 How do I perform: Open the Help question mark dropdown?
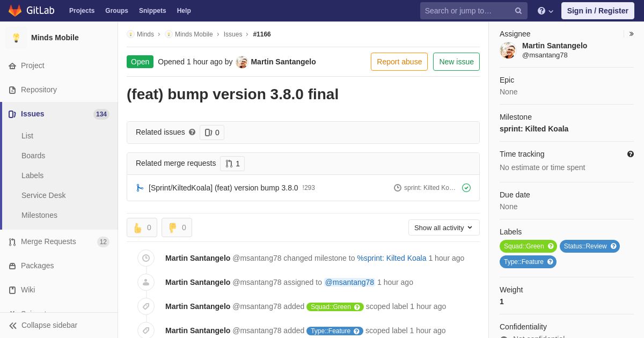(x=545, y=11)
